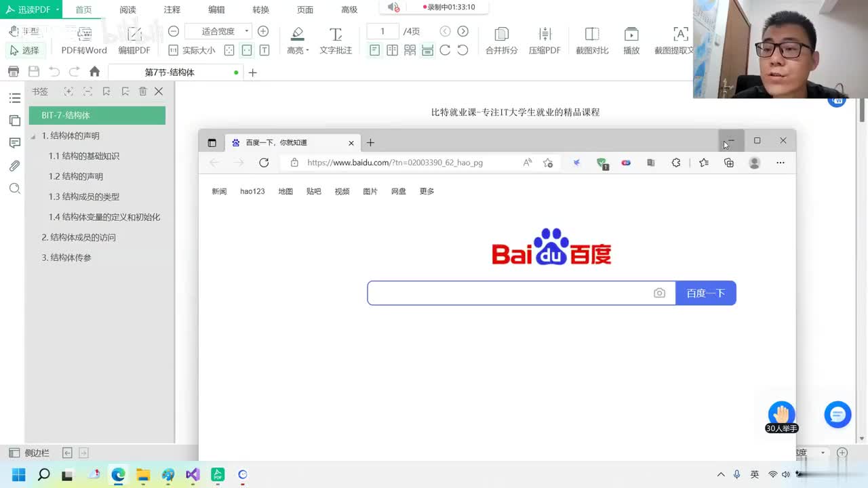Click the 实际大小 button

click(x=192, y=50)
